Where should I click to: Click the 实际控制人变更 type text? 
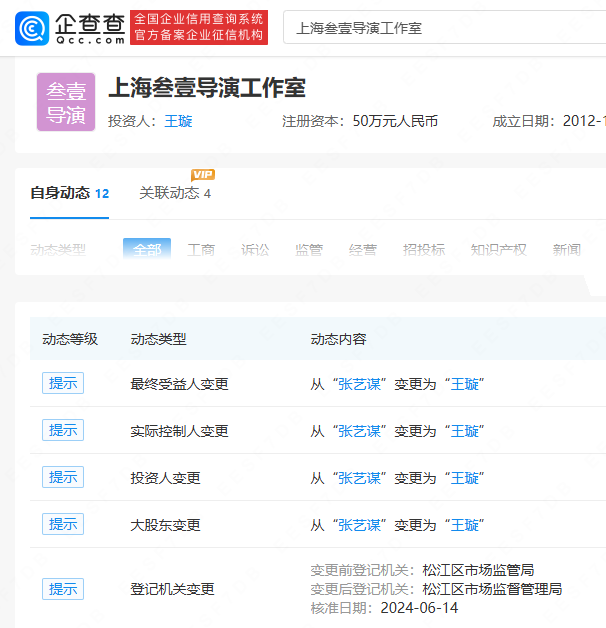coord(179,431)
